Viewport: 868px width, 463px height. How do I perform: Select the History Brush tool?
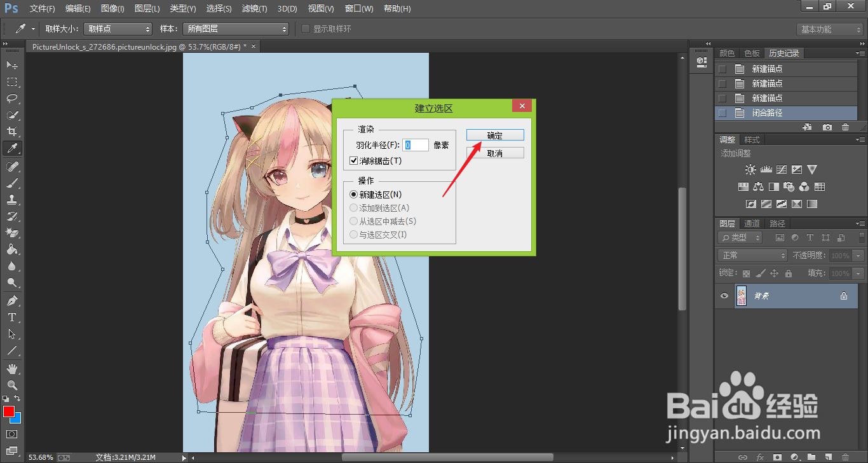[12, 216]
